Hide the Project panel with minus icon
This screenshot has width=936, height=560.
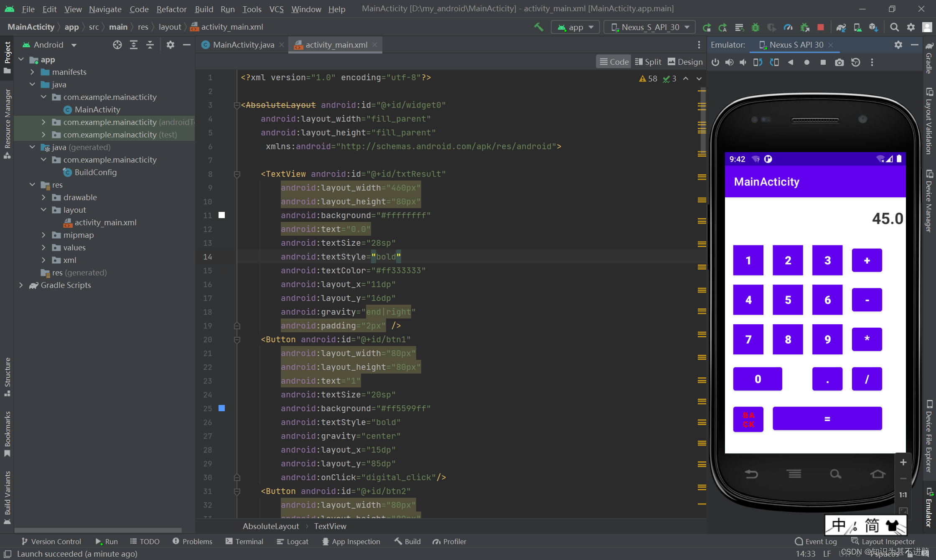pos(187,45)
